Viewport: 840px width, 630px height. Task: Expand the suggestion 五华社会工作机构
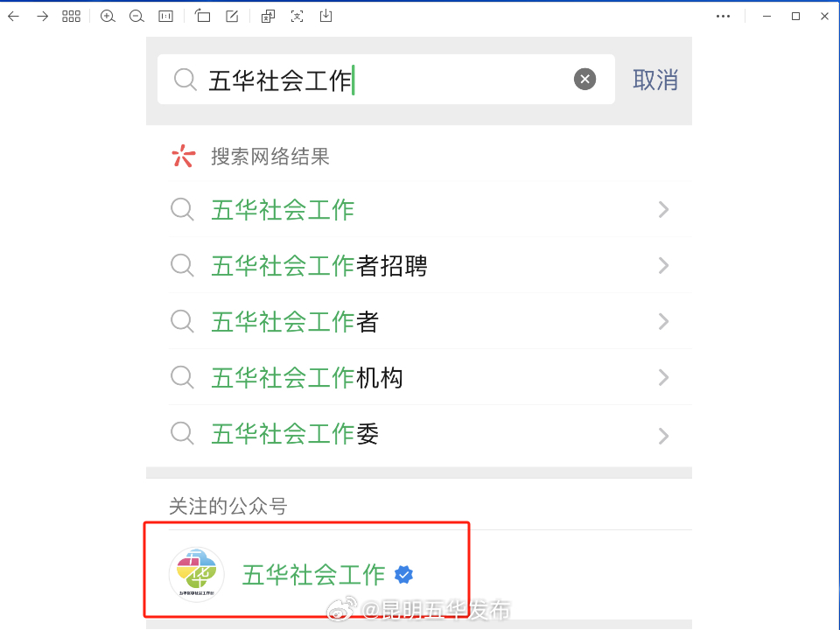(663, 377)
